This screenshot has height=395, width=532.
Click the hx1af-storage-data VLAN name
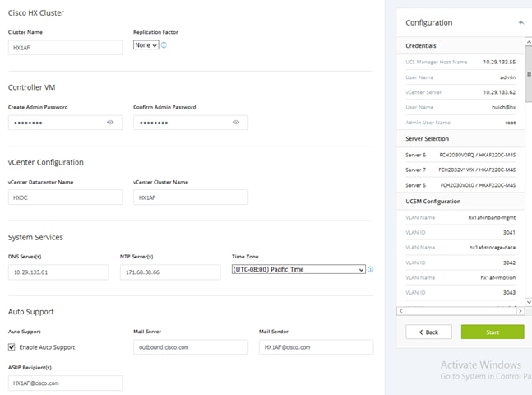pyautogui.click(x=492, y=247)
